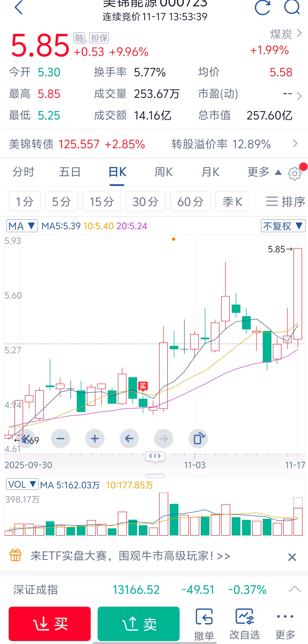308x644 pixels.
Task: Rotate the chart to landscape view
Action: point(198,438)
